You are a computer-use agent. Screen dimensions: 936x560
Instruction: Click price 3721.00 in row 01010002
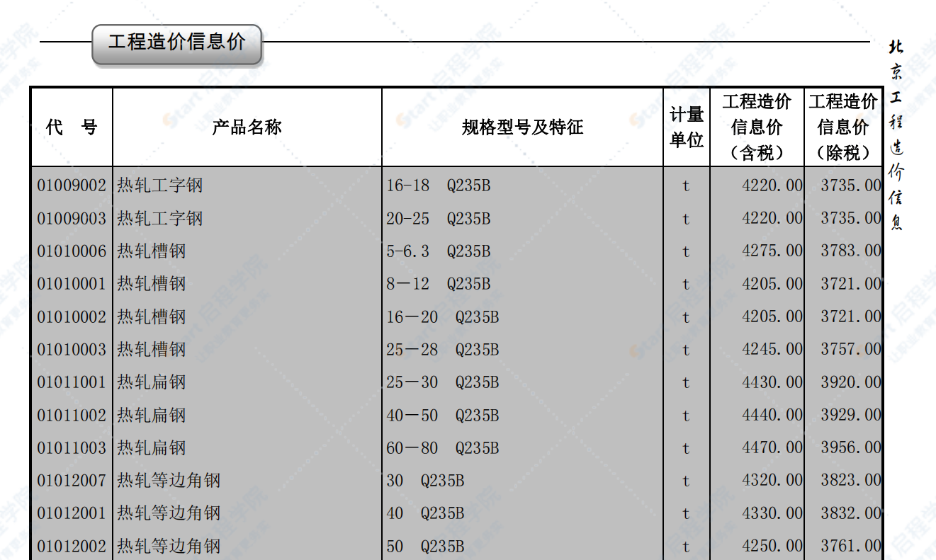click(851, 317)
